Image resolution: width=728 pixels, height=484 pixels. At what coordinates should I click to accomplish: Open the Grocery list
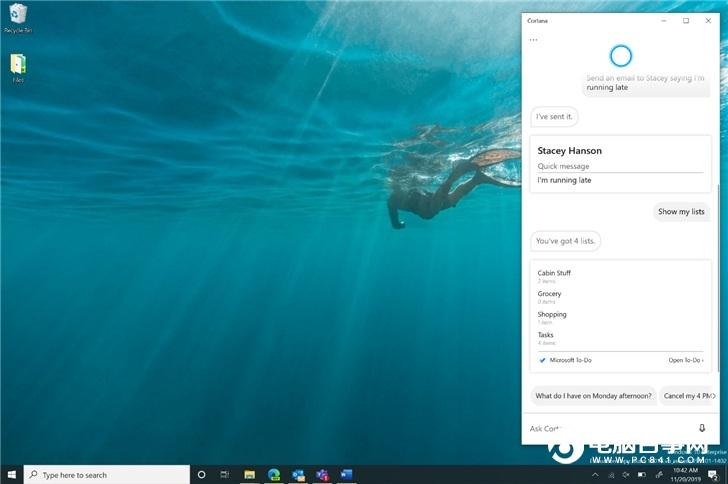pos(549,297)
